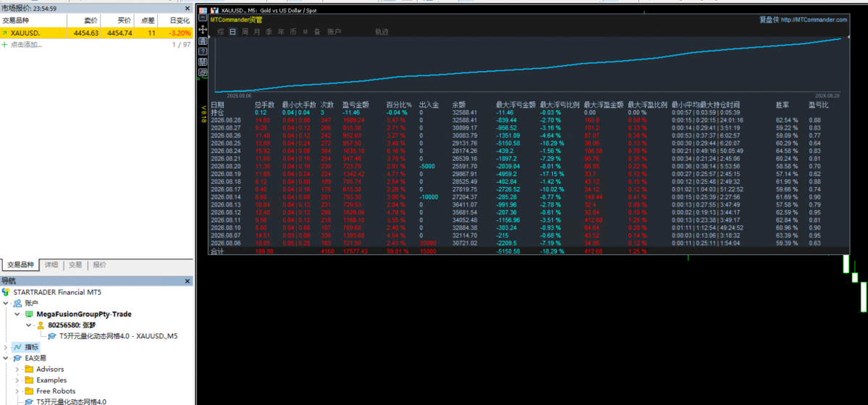Collapse the 80256580: 张梦 account node
Image resolution: width=868 pixels, height=405 pixels.
pyautogui.click(x=29, y=325)
